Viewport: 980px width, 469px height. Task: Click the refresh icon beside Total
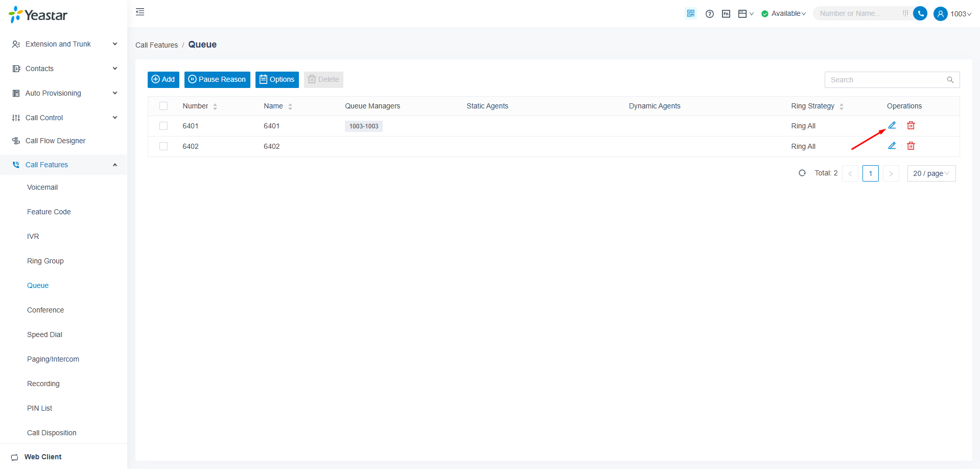(x=802, y=173)
